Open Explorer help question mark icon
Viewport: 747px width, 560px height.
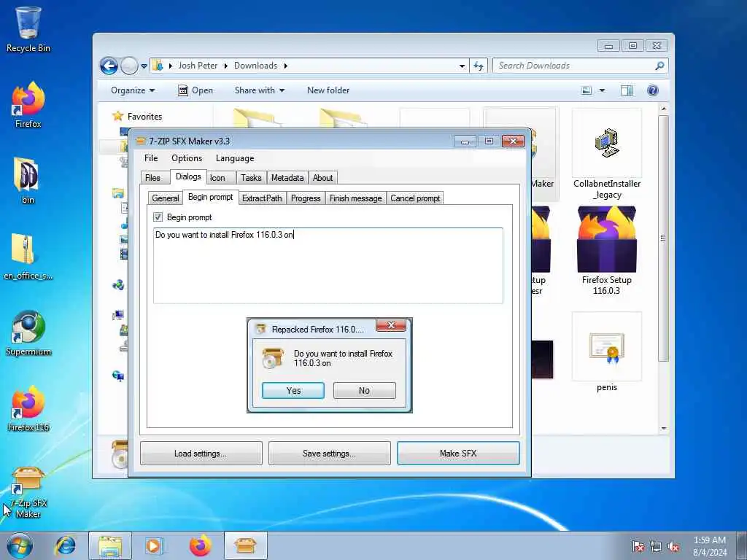point(653,90)
